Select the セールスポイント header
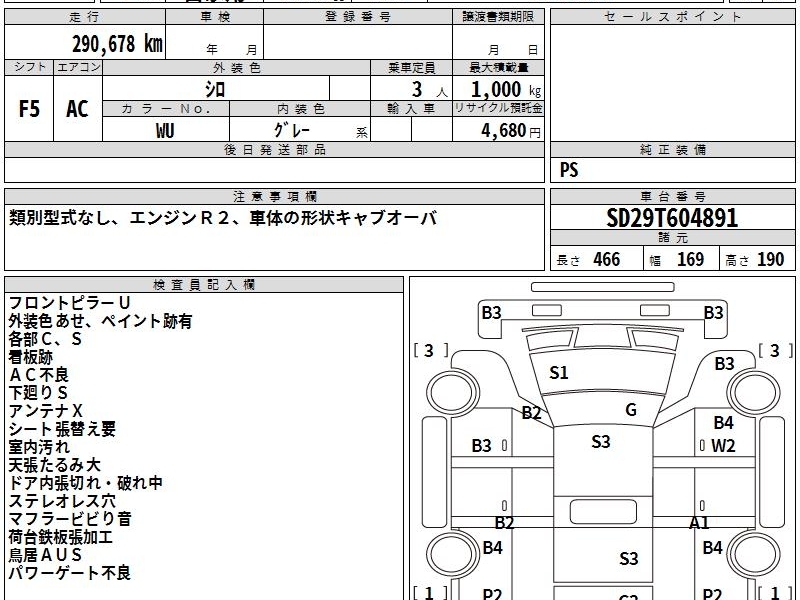Image resolution: width=800 pixels, height=600 pixels. [672, 17]
